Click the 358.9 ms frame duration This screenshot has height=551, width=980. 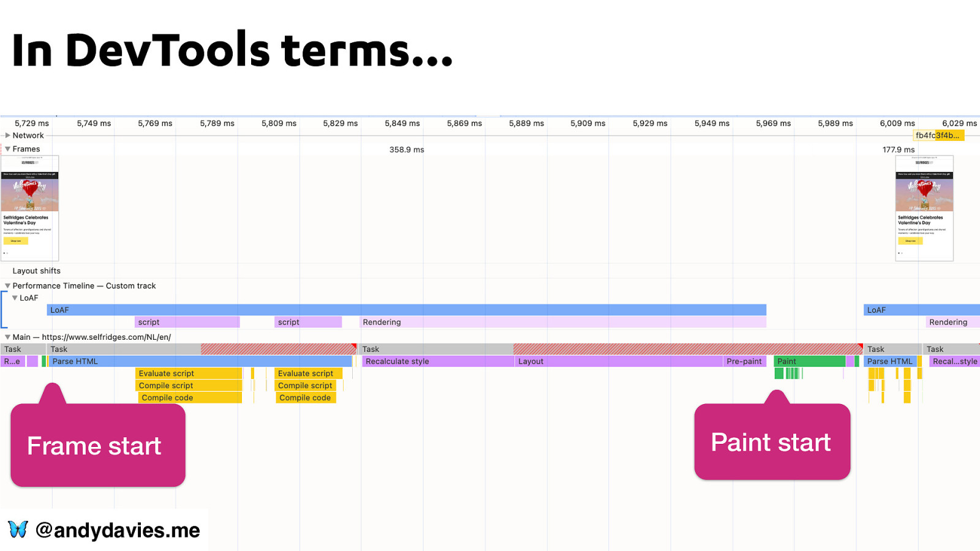tap(407, 149)
